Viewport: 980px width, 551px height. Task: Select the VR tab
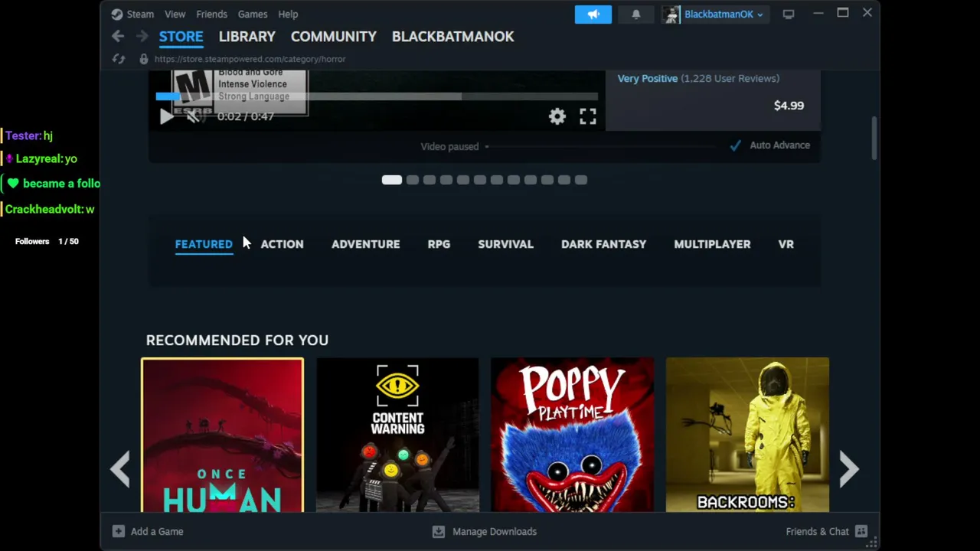coord(786,244)
